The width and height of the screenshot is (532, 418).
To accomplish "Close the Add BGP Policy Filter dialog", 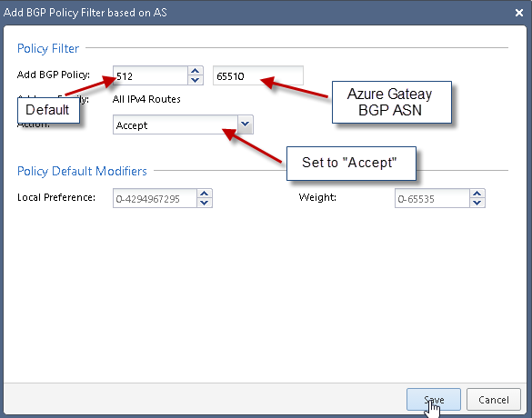I will point(519,13).
